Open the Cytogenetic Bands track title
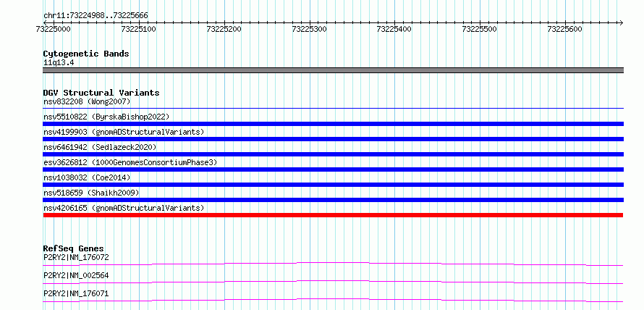Image resolution: width=644 pixels, height=310 pixels. coord(86,54)
